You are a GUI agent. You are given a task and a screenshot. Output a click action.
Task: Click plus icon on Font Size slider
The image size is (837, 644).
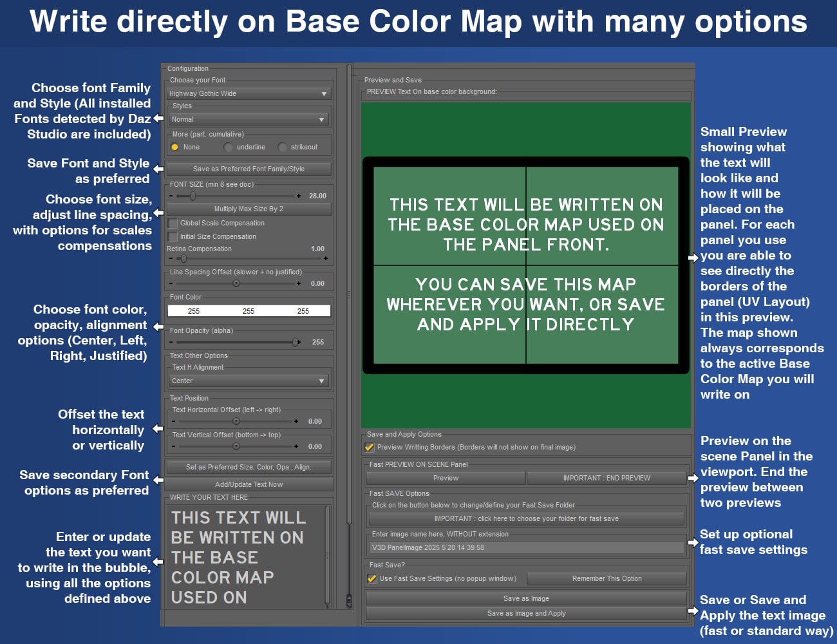coord(299,196)
